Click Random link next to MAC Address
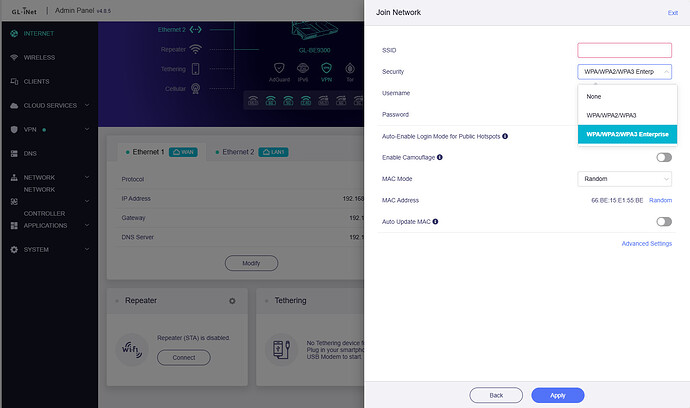Screen dimensions: 690x408 click(x=659, y=200)
